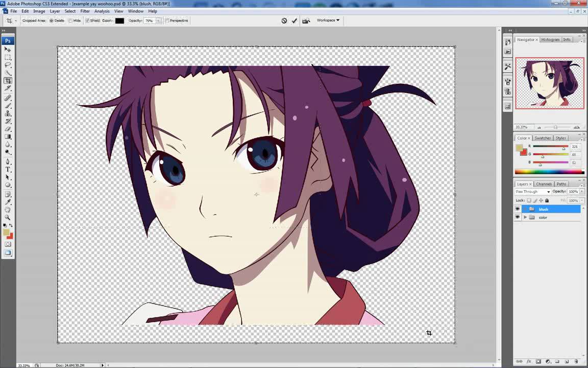Click the Navigator preview thumbnail
588x368 pixels.
549,83
